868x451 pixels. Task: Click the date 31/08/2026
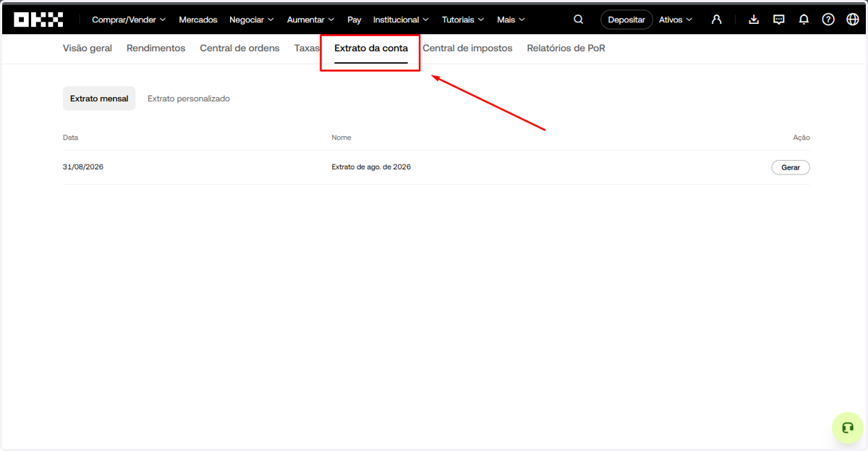pyautogui.click(x=83, y=167)
